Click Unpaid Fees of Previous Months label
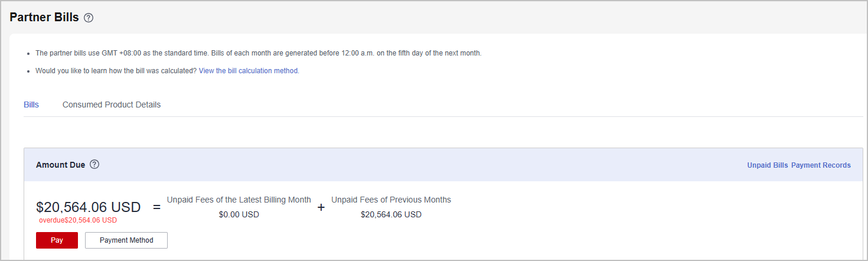This screenshot has width=868, height=261. (391, 200)
